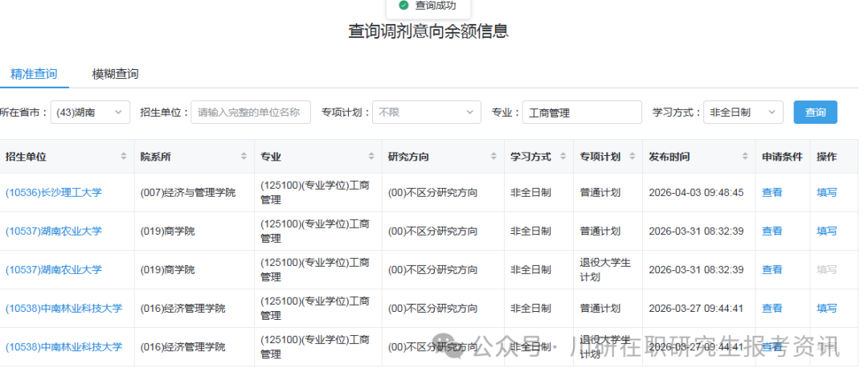
Task: Select the timestamp 2026-03-27 09:44:41 in 普通计划 row
Action: [696, 309]
